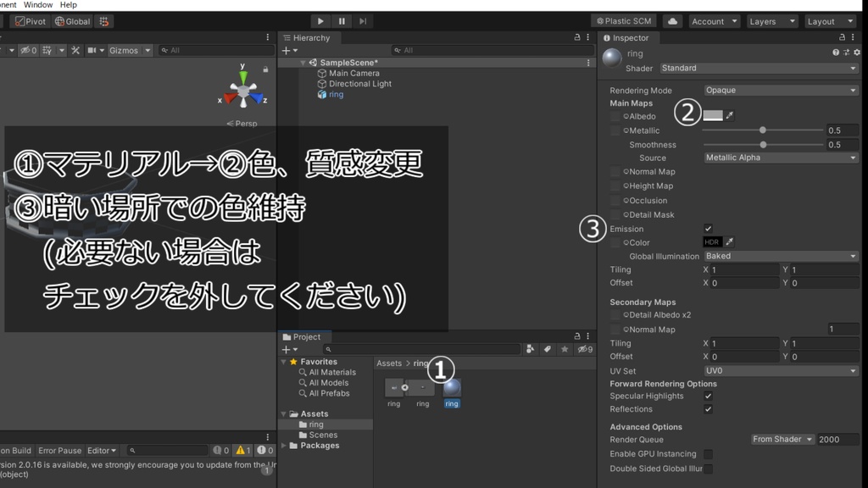This screenshot has height=488, width=868.
Task: Toggle the Global handle rotation button
Action: tap(73, 21)
